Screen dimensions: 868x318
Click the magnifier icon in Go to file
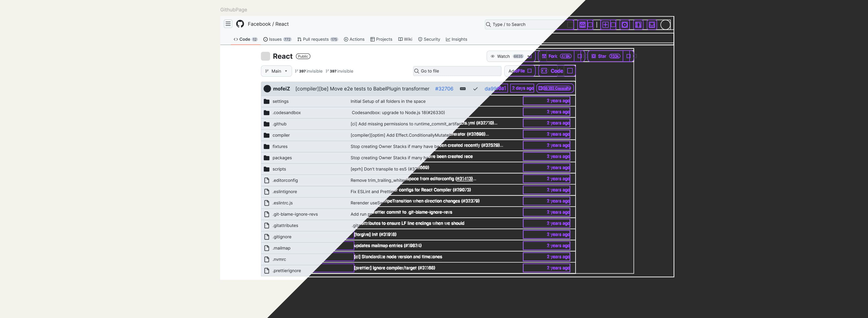tap(417, 71)
